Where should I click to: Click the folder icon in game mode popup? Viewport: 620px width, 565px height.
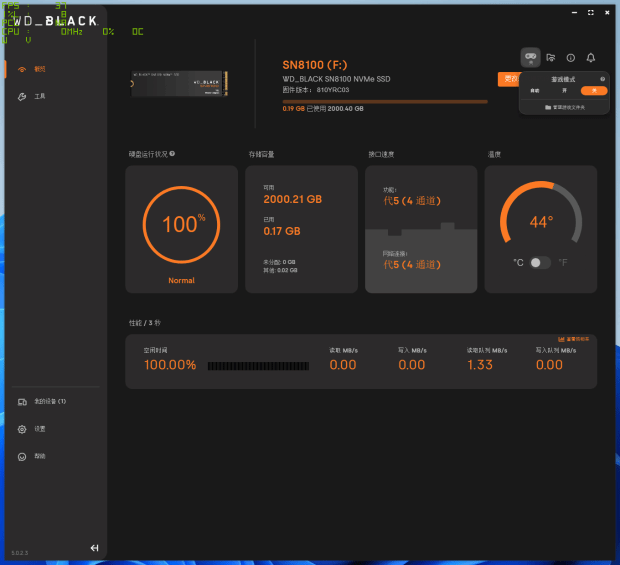tap(548, 107)
